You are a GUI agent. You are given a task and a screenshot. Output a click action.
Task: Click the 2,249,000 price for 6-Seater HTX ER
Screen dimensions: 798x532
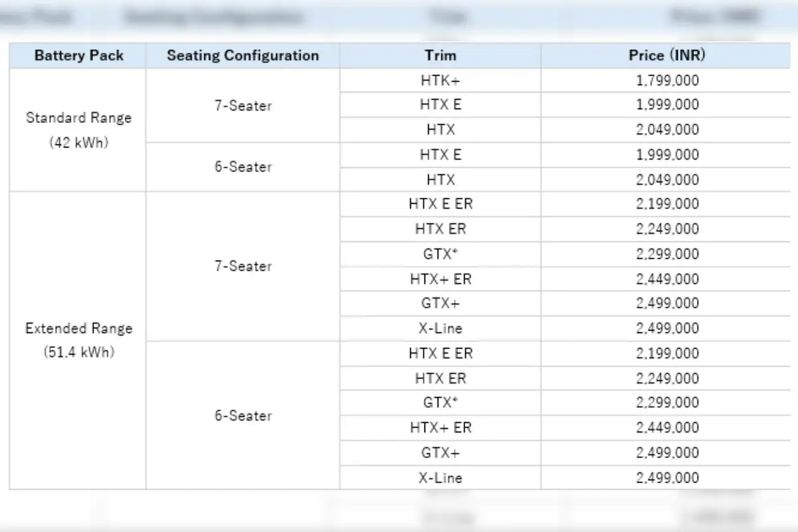coord(667,378)
